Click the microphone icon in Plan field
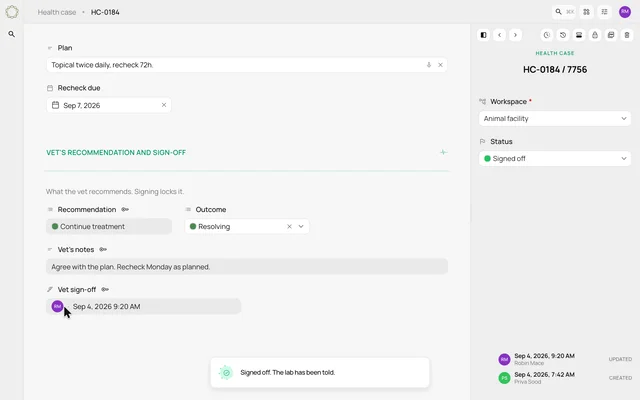Screen dimensions: 640x400 [429, 65]
